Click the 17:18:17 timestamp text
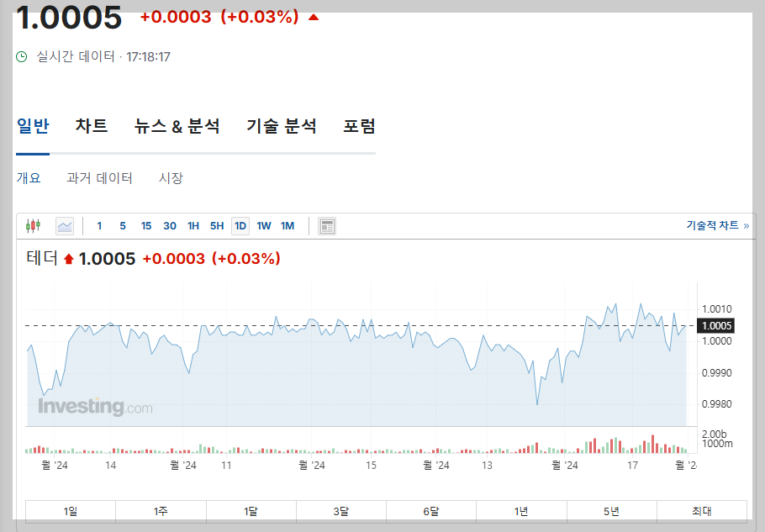The height and width of the screenshot is (532, 765). tap(148, 57)
